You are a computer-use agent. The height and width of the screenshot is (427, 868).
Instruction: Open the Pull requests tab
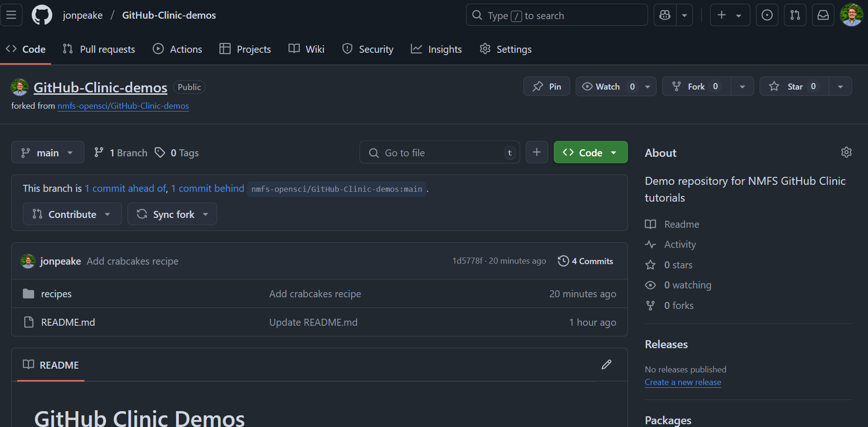pyautogui.click(x=99, y=49)
